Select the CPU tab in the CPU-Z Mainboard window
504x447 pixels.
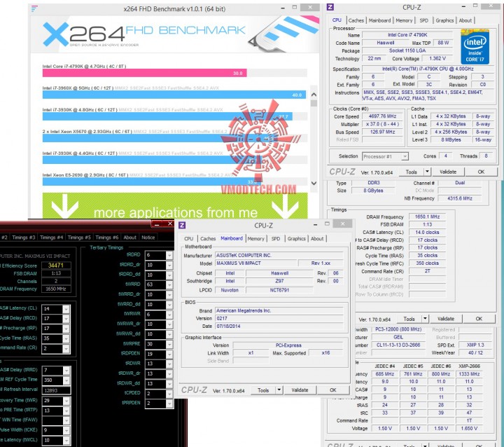pyautogui.click(x=189, y=238)
